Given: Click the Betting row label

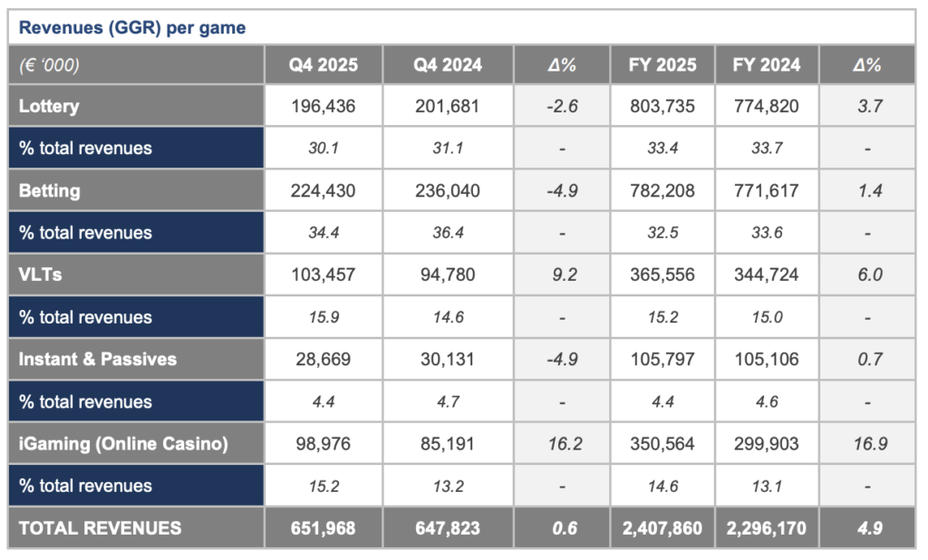Looking at the screenshot, I should click(x=49, y=190).
